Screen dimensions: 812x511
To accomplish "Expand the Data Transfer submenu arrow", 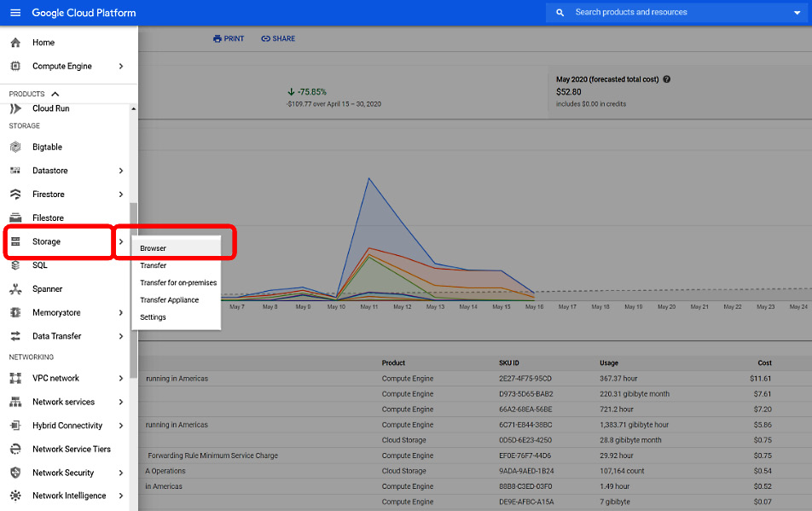I will [x=121, y=336].
